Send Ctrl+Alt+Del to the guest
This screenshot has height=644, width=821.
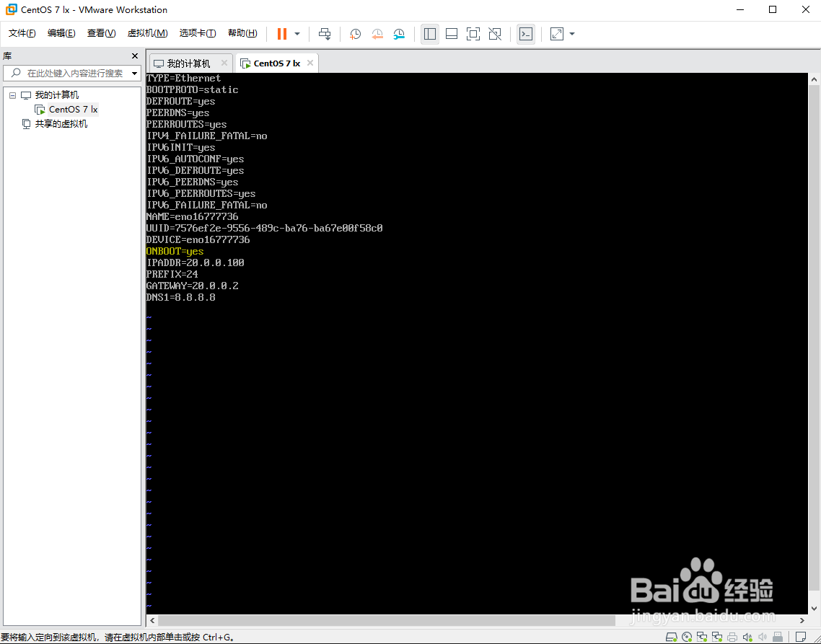pyautogui.click(x=324, y=34)
